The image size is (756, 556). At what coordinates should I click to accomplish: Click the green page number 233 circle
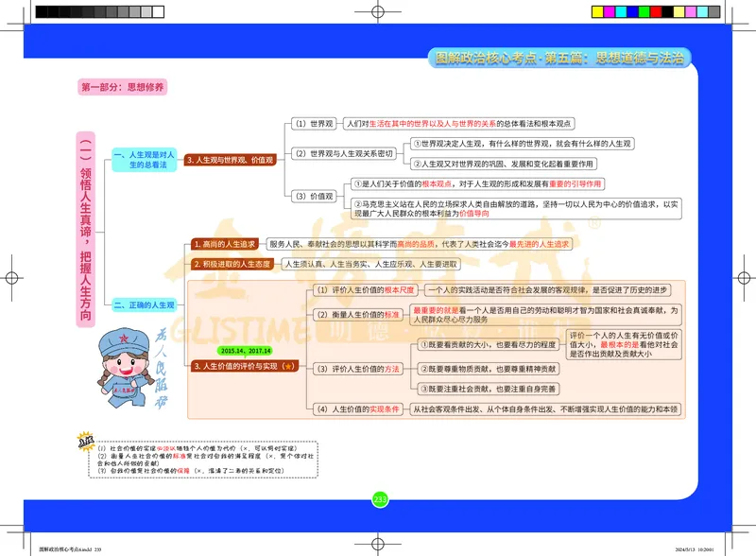tap(380, 498)
